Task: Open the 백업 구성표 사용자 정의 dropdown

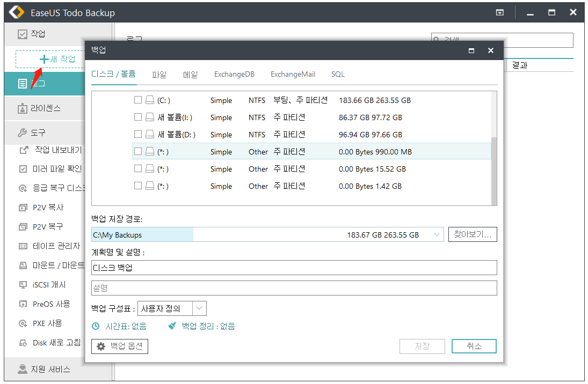Action: pyautogui.click(x=199, y=308)
